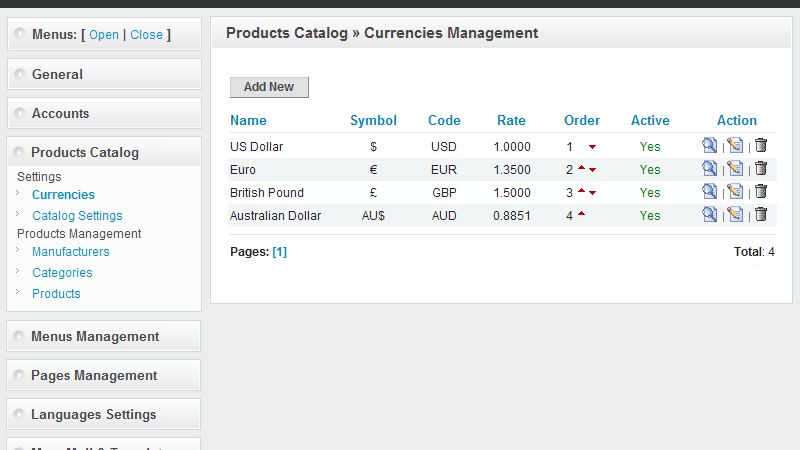The width and height of the screenshot is (800, 450).
Task: Click the Open all menus link
Action: (104, 35)
